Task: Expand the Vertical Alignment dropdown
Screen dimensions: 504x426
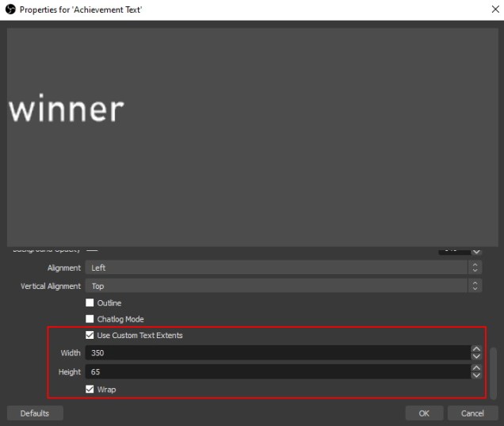Action: click(x=283, y=286)
